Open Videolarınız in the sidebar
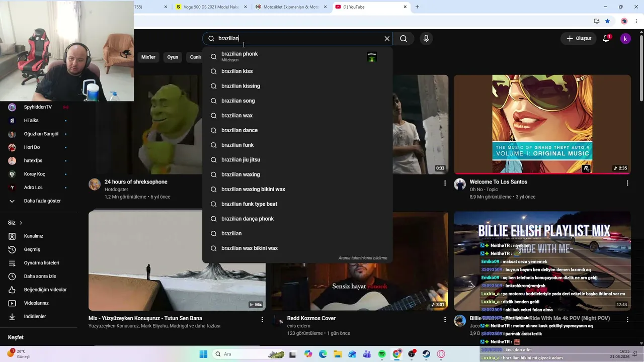 coord(39,303)
